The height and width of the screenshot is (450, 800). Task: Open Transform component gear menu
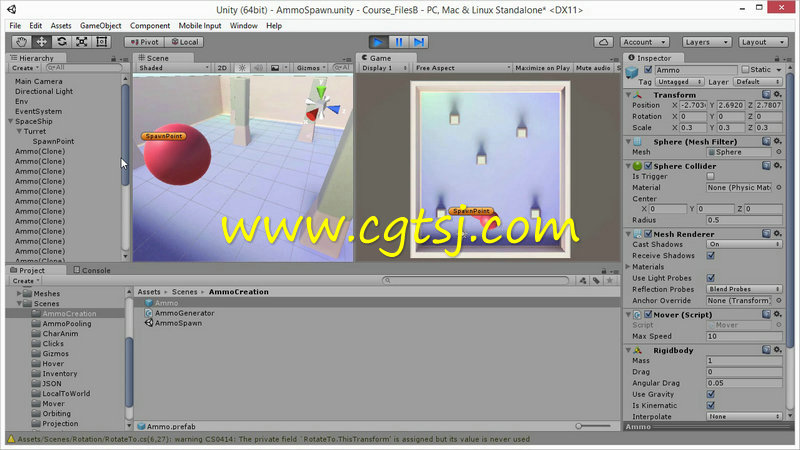(777, 94)
